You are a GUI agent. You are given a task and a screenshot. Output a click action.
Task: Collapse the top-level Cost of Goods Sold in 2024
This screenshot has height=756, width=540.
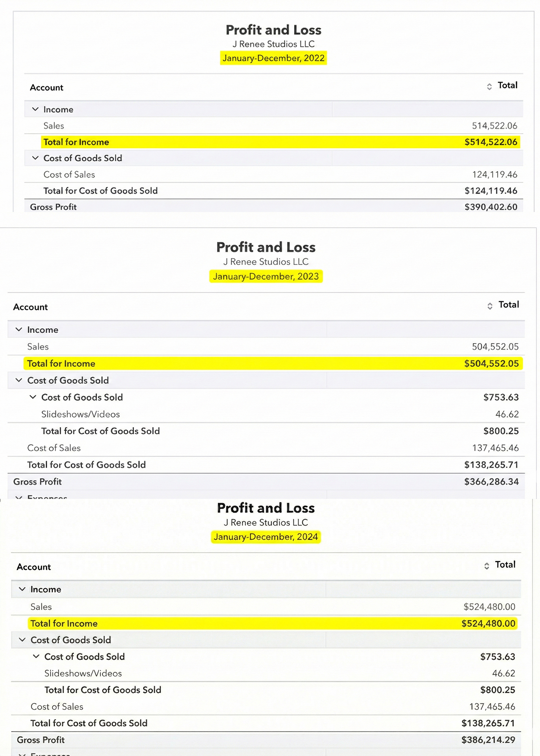tap(22, 640)
